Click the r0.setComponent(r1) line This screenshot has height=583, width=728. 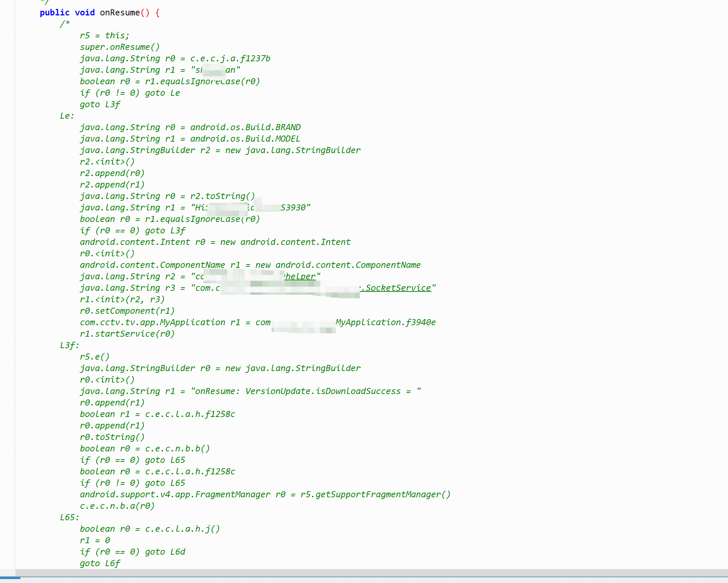point(127,311)
